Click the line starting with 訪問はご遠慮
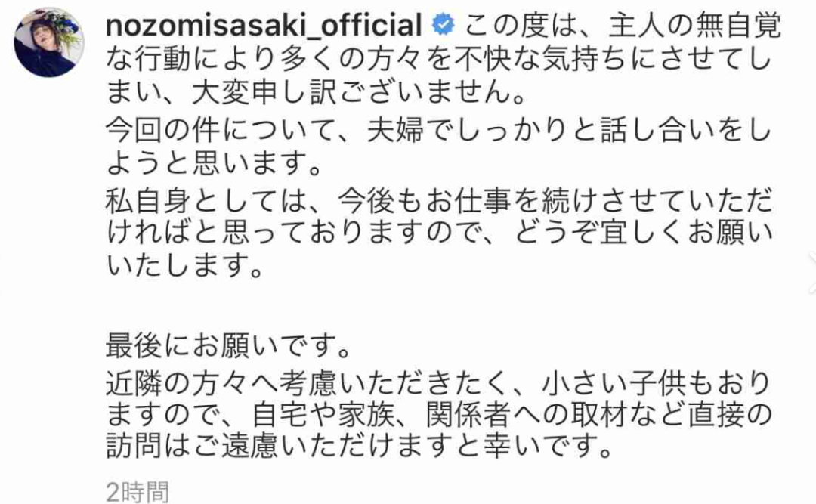Screen dimensions: 816x504 click(x=359, y=450)
